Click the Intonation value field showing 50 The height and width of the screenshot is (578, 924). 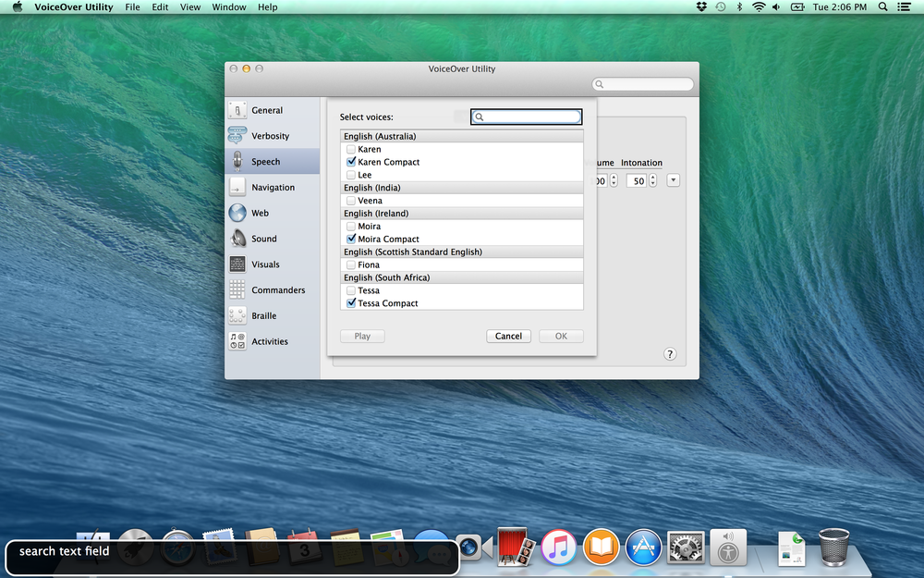pyautogui.click(x=637, y=181)
